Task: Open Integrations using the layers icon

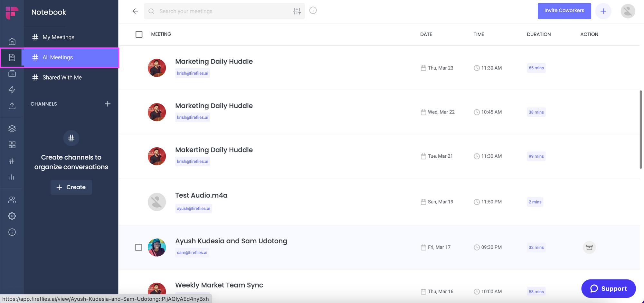Action: pos(12,128)
